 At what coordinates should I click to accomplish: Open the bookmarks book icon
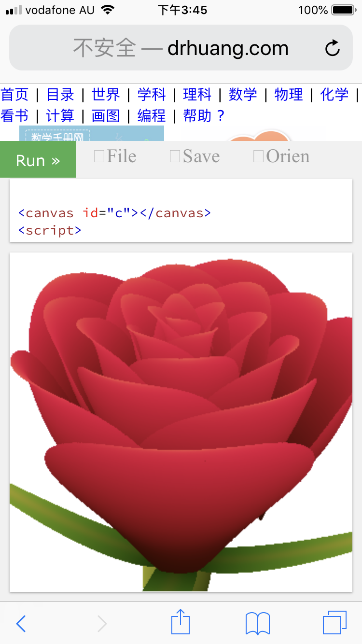coord(257,623)
